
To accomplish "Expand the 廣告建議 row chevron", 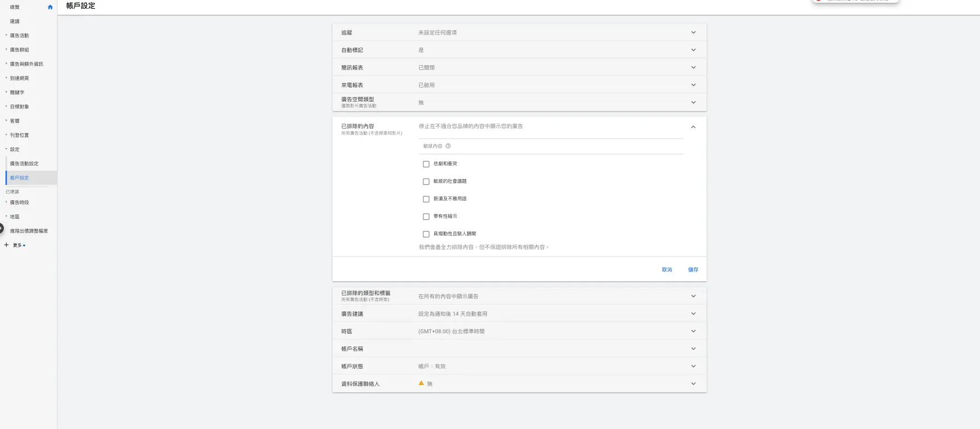I will click(x=694, y=314).
